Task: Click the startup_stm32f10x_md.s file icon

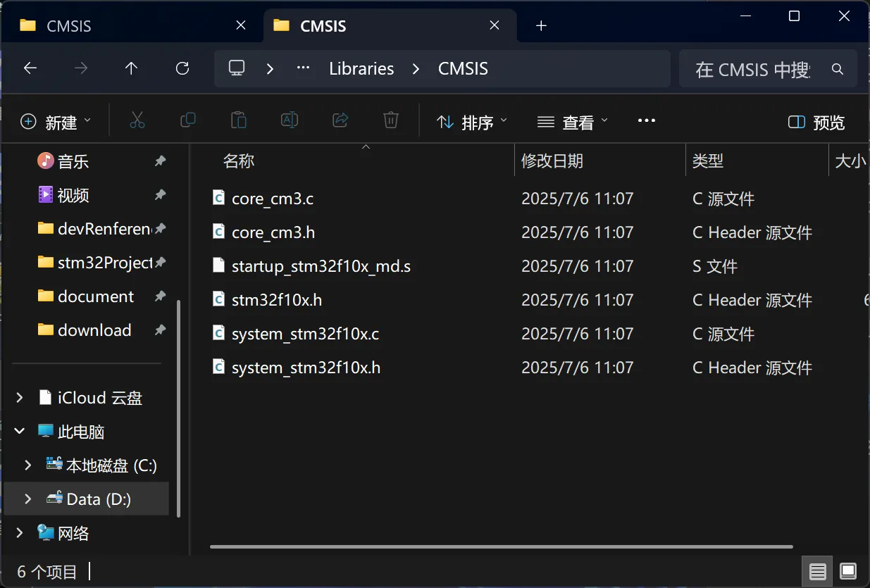Action: coord(218,265)
